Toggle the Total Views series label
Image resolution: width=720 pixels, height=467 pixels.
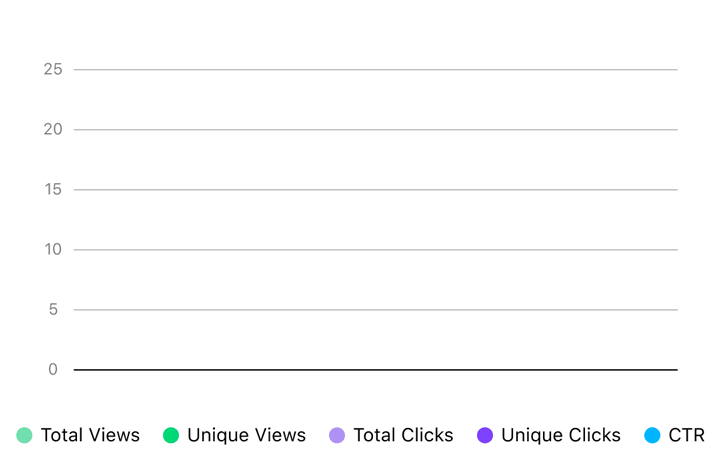click(90, 435)
